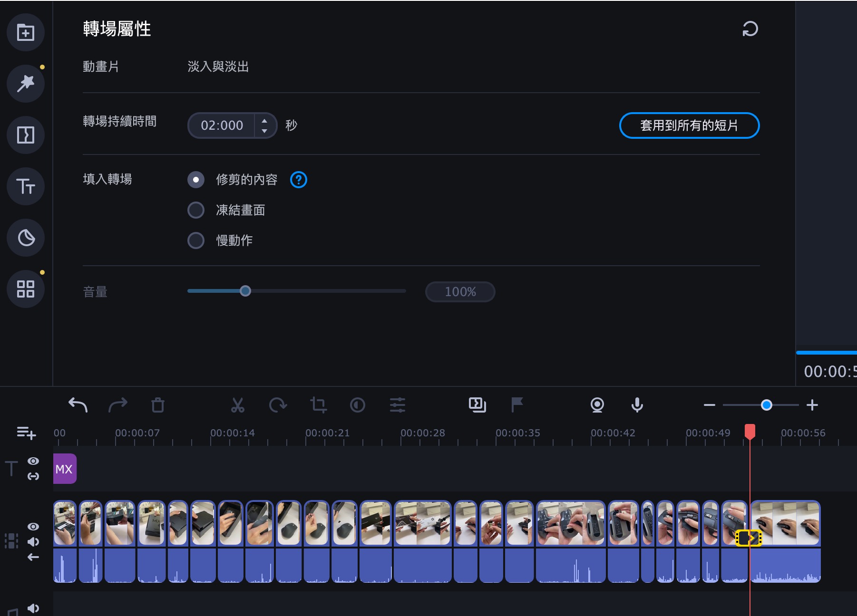Screen dimensions: 857x616
Task: Click 套用到所有的短片 button
Action: pos(690,125)
